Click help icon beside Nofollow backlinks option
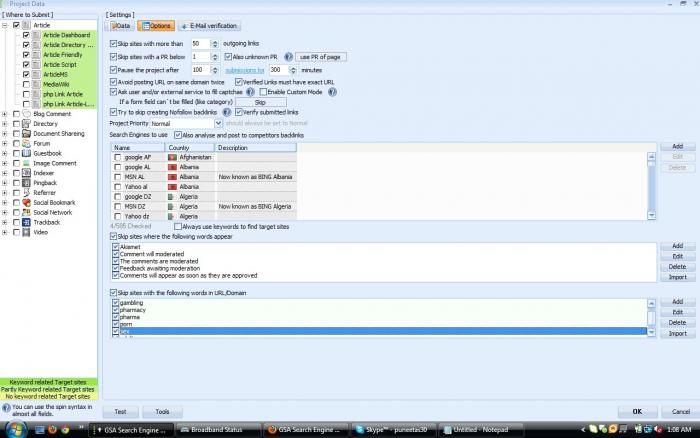The width and height of the screenshot is (700, 438). point(227,112)
